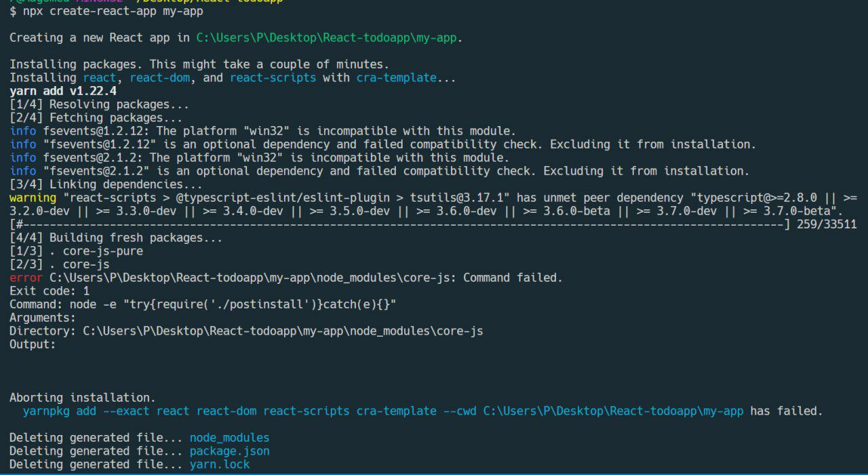Click the red error label
Image resolution: width=868 pixels, height=475 pixels.
pos(26,278)
